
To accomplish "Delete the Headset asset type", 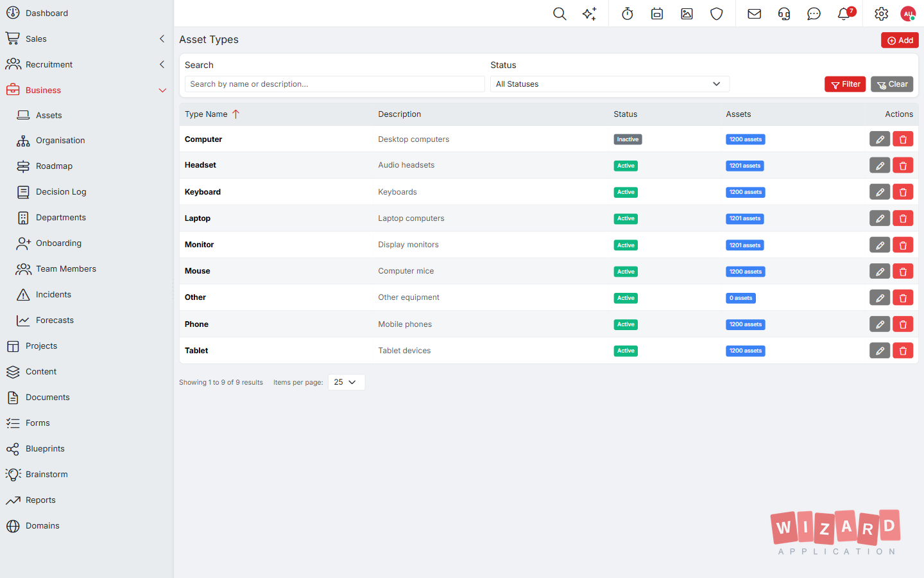I will click(x=903, y=166).
